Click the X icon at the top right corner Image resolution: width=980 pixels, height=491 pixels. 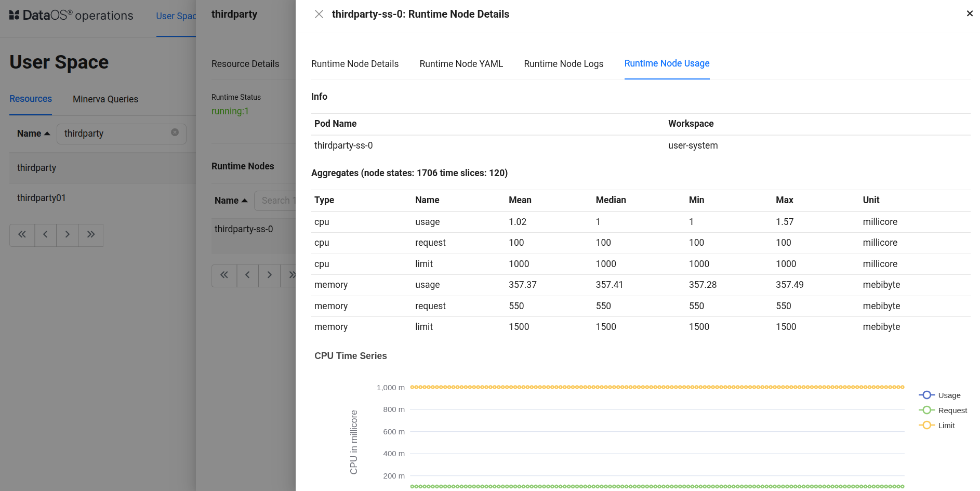[969, 14]
